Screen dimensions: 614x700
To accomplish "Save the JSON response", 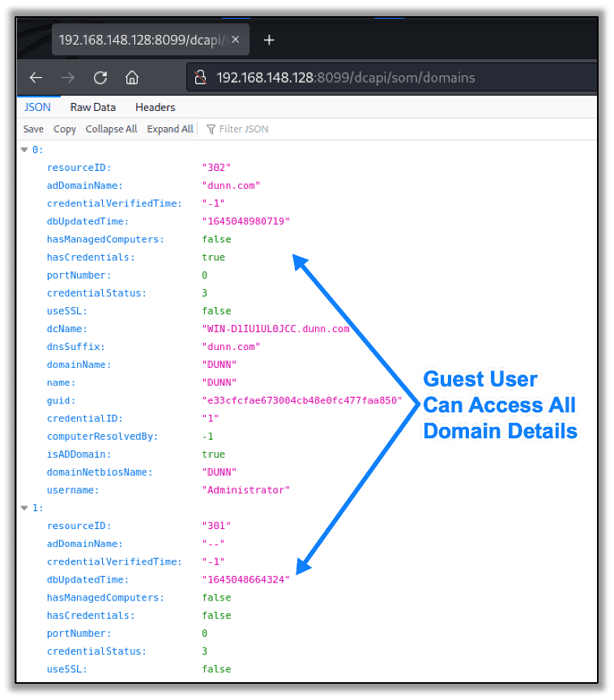I will [x=32, y=129].
